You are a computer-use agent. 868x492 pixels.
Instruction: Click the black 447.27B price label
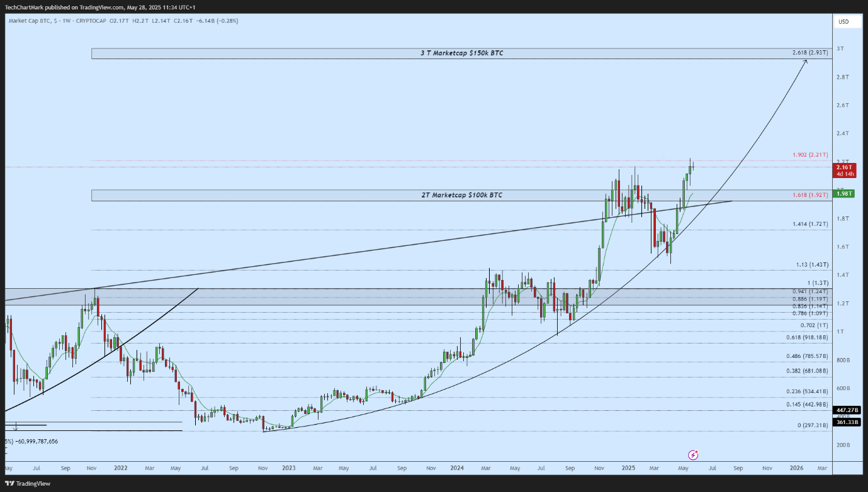click(x=843, y=410)
